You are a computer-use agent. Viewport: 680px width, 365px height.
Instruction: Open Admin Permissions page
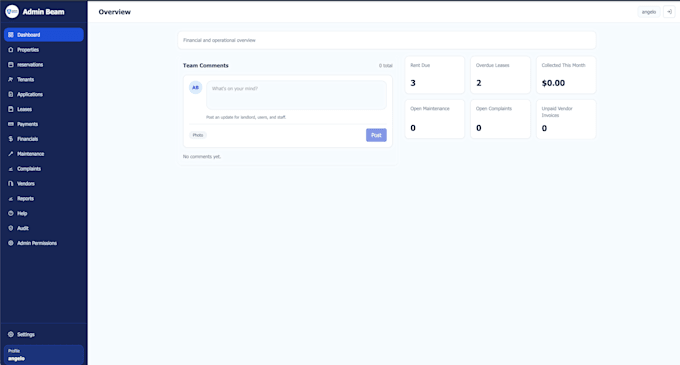click(x=44, y=243)
